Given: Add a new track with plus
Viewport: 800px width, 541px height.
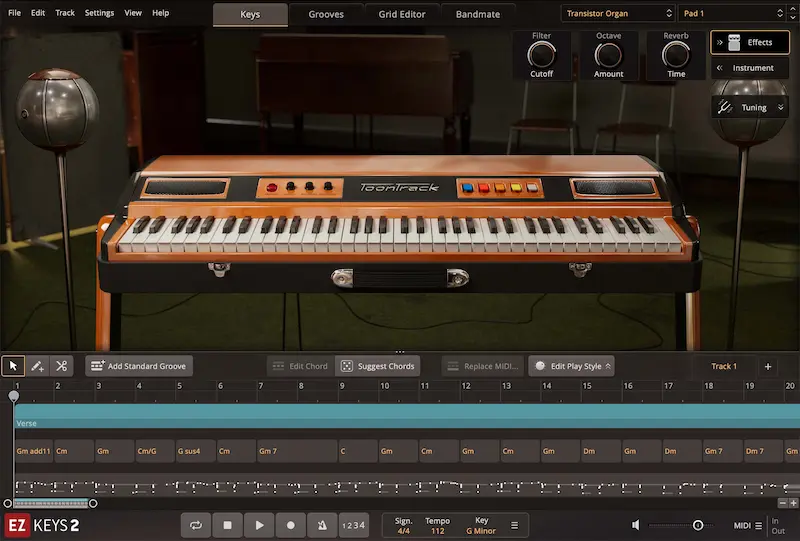Looking at the screenshot, I should point(768,366).
